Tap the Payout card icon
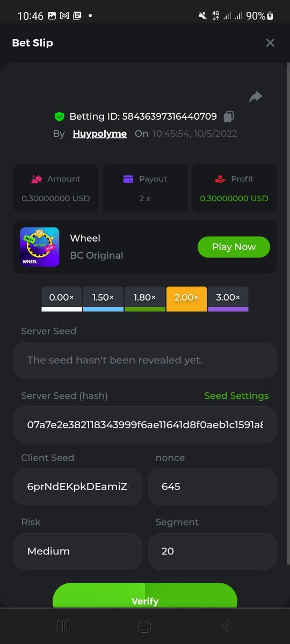 [x=128, y=179]
